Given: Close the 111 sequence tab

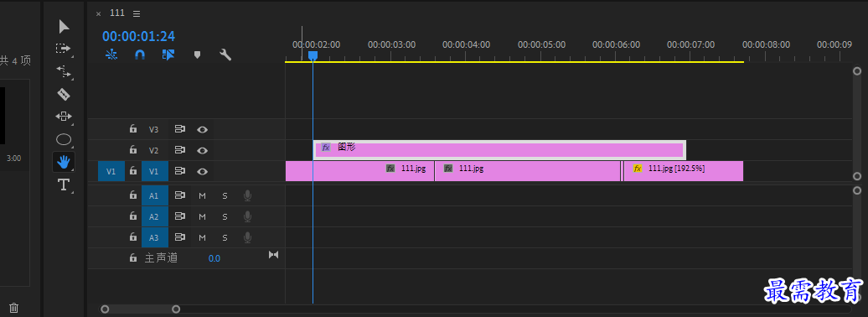Looking at the screenshot, I should pyautogui.click(x=99, y=14).
